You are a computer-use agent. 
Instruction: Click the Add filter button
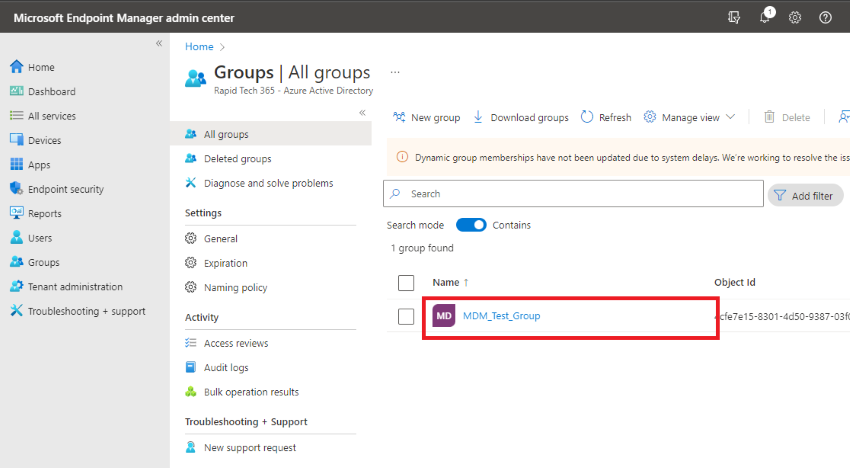805,196
